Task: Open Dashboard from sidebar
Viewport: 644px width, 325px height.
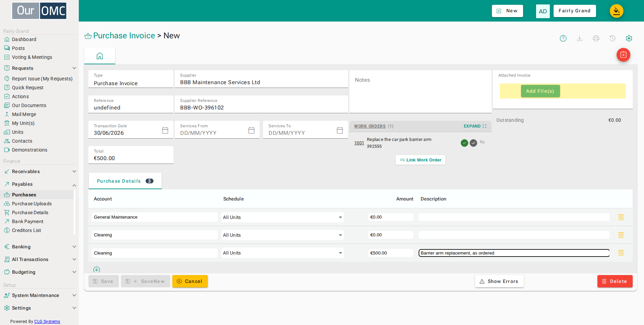Action: tap(24, 39)
